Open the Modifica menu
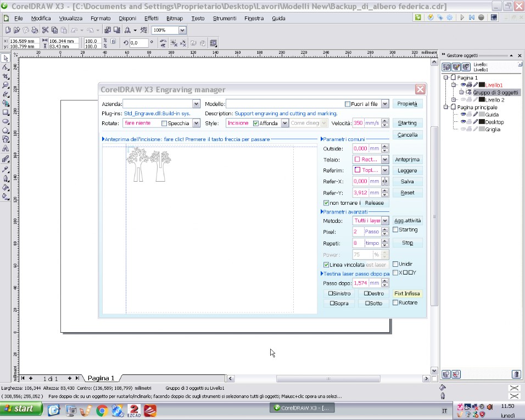The image size is (525, 420). pos(41,19)
